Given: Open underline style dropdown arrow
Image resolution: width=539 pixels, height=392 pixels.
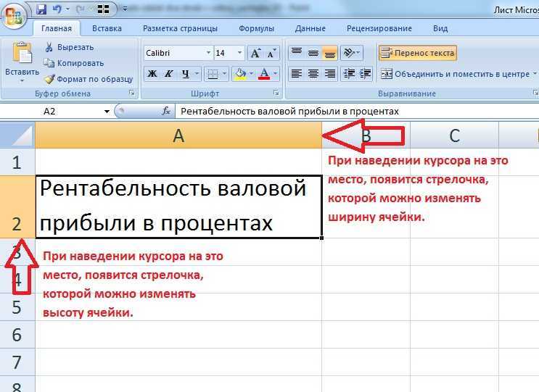Looking at the screenshot, I should pyautogui.click(x=197, y=74).
